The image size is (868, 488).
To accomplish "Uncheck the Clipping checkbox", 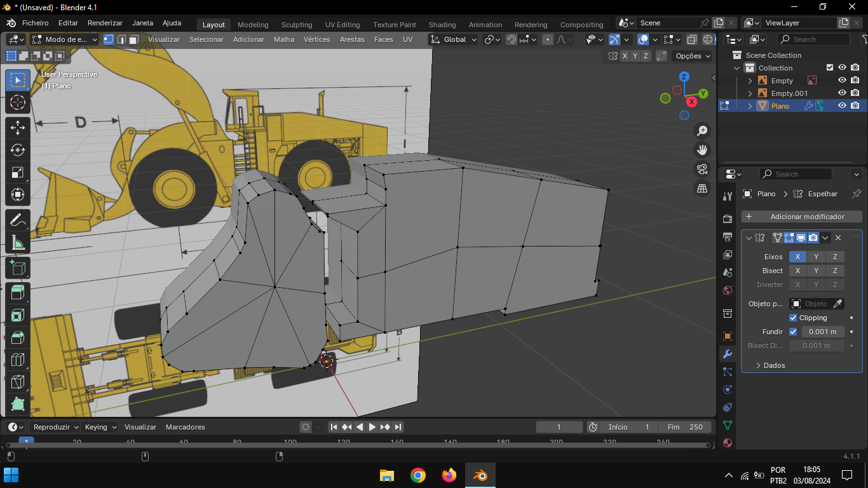I will [x=793, y=318].
